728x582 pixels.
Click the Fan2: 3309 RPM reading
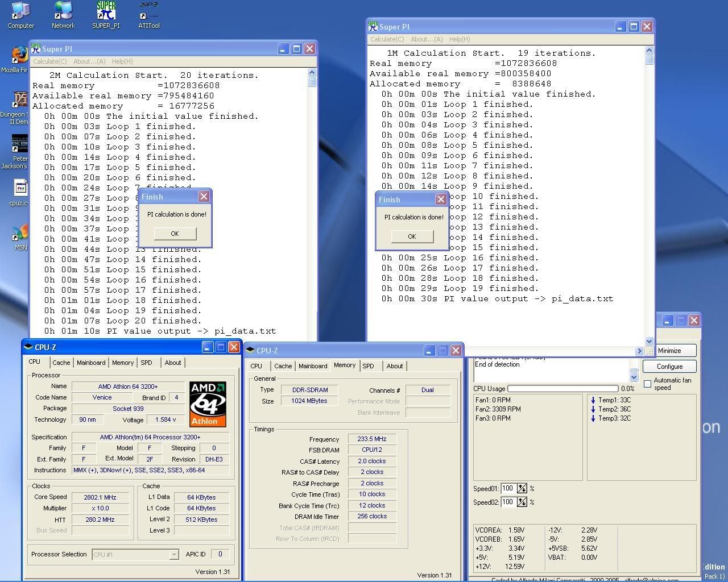pyautogui.click(x=498, y=409)
